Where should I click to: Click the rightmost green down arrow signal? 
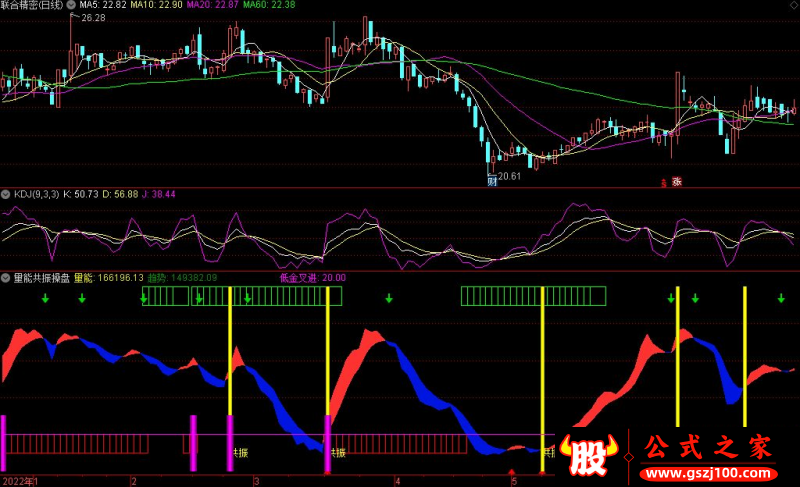pos(780,298)
